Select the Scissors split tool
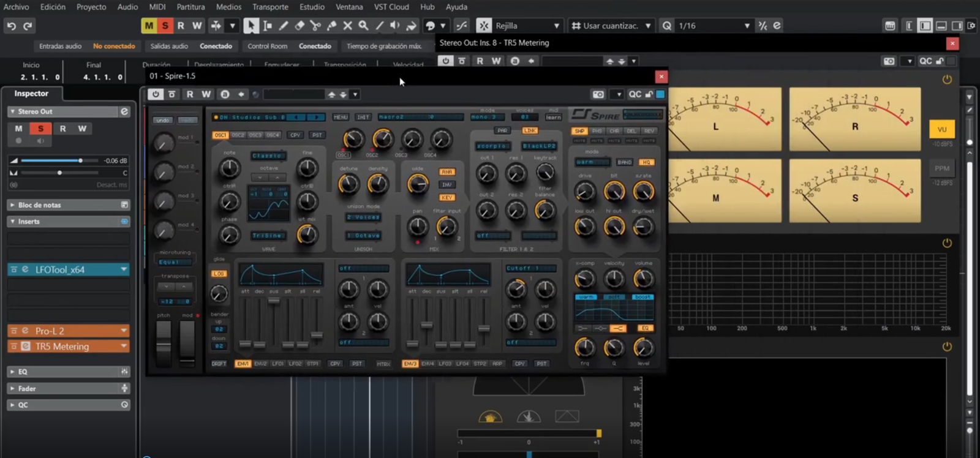Image resolution: width=980 pixels, height=458 pixels. 315,26
